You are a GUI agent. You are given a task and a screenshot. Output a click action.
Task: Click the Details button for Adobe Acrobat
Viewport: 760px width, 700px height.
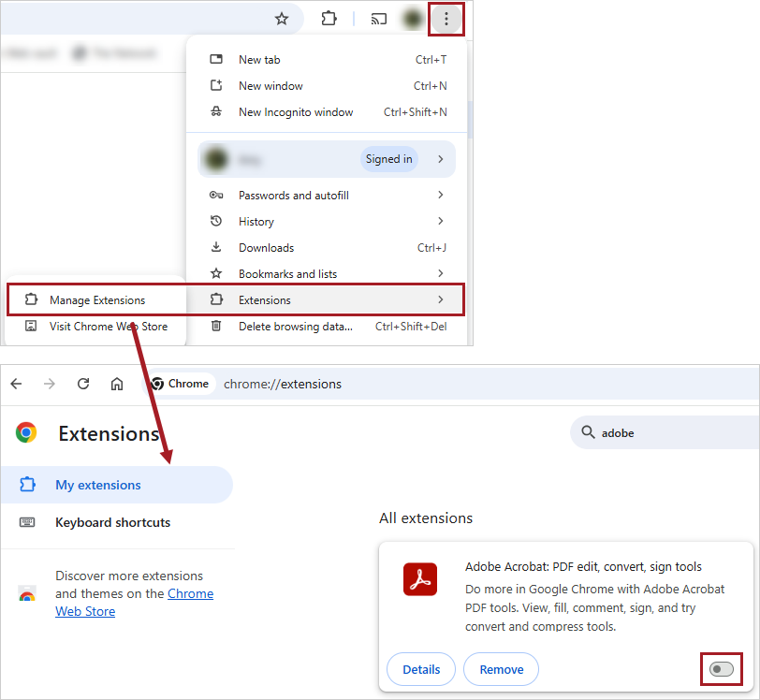tap(420, 669)
